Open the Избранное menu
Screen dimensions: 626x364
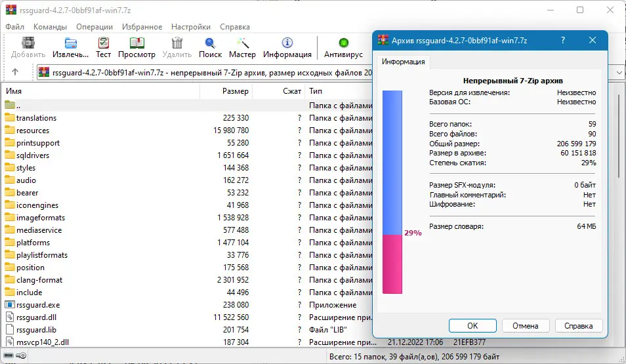(142, 27)
